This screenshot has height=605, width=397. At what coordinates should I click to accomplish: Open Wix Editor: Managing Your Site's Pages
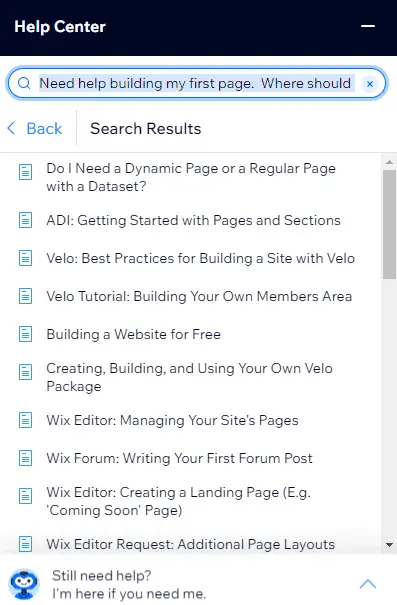tap(172, 420)
